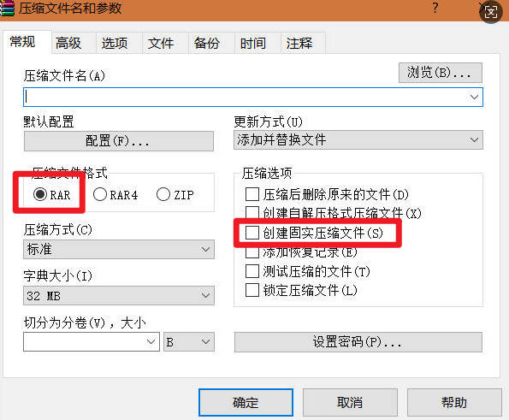The image size is (509, 420).
Task: Click the 压缩文件名(A) label
Action: pyautogui.click(x=64, y=75)
